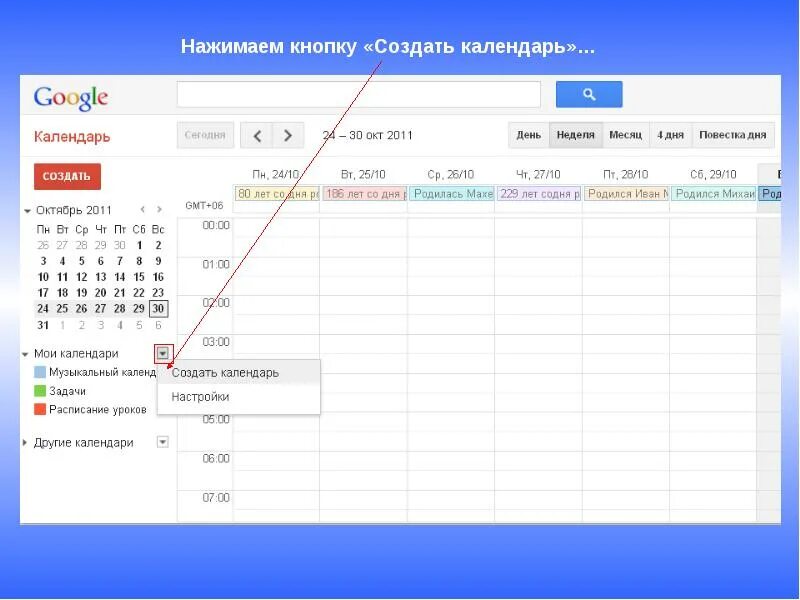Screen dimensions: 800x600
Task: Select Сб, 29/10 day header
Action: (x=713, y=174)
